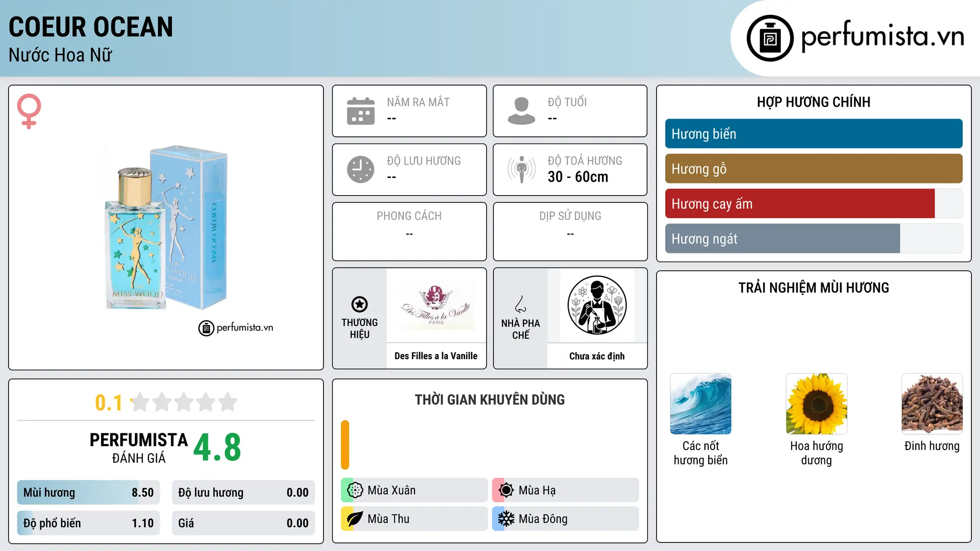Click the Hương cay ấm accord bar
The height and width of the screenshot is (551, 980).
813,203
